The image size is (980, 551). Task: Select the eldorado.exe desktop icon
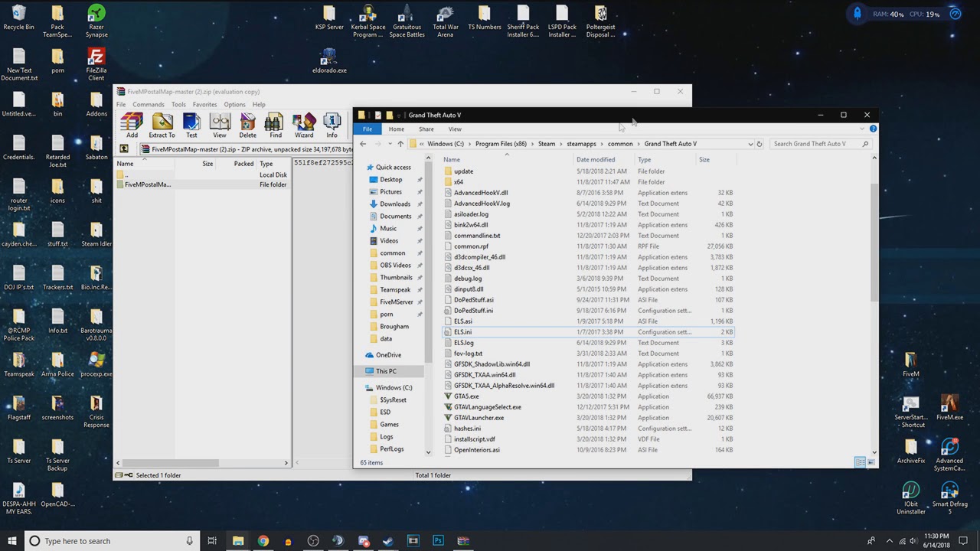329,60
